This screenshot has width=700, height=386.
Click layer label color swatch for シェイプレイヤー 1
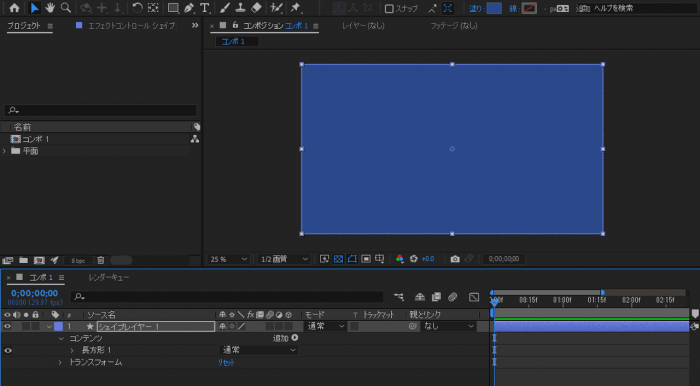[x=58, y=327]
